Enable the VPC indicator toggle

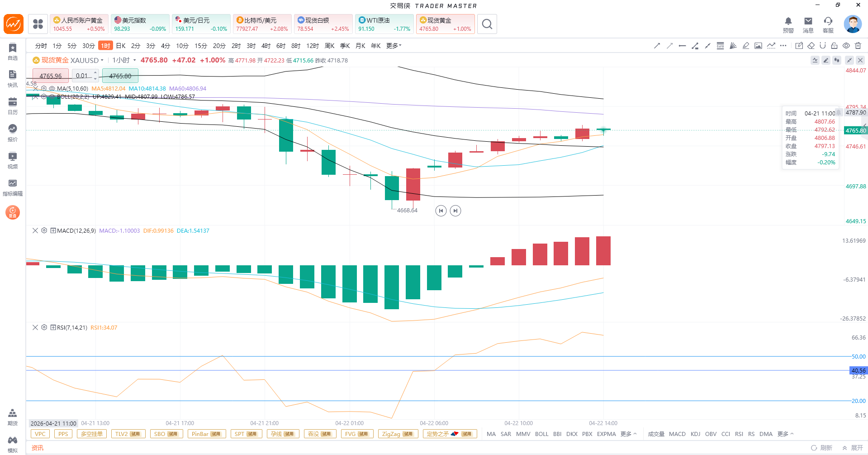[x=40, y=434]
